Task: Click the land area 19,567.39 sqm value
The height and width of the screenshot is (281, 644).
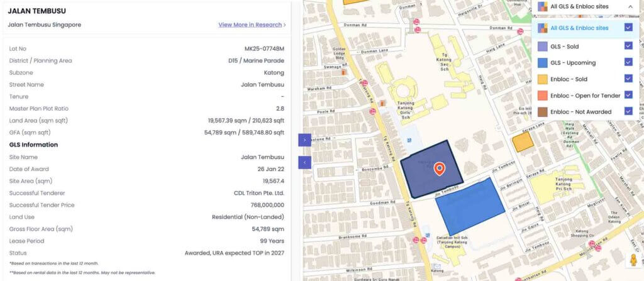Action: pos(246,121)
